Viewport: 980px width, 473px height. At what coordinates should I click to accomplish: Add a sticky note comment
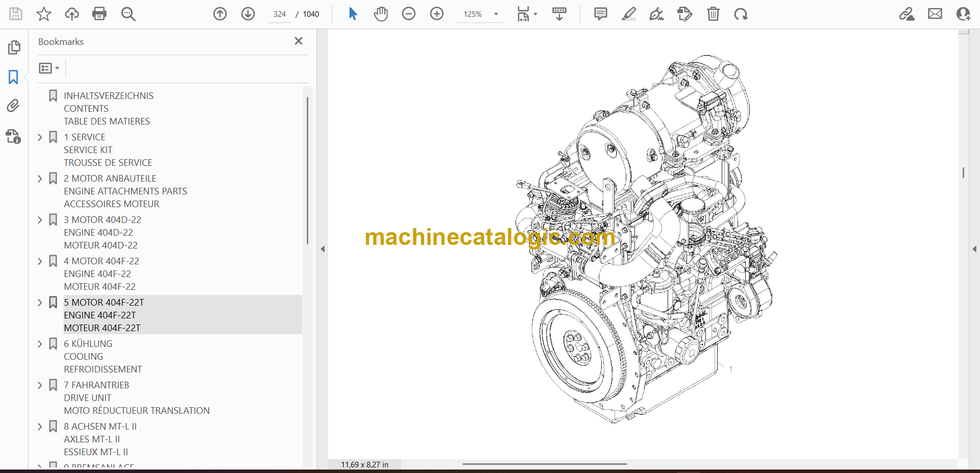(x=601, y=14)
